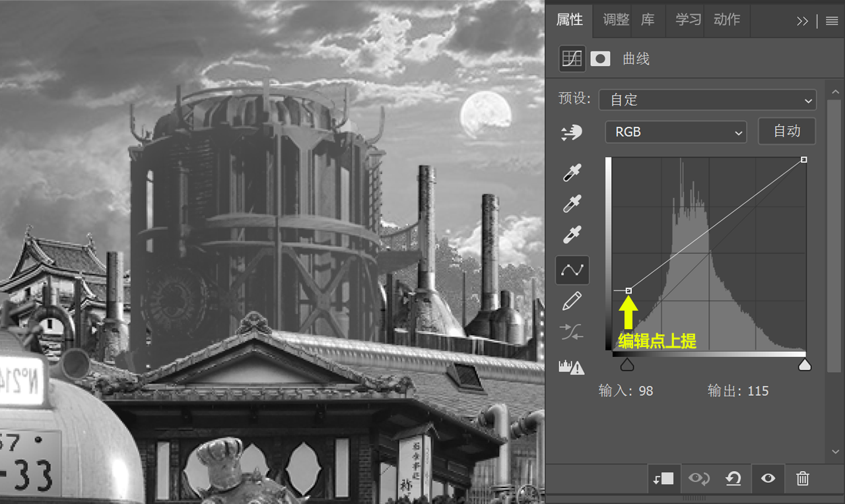The image size is (845, 504).
Task: Select the lower-left curve control point
Action: point(628,290)
